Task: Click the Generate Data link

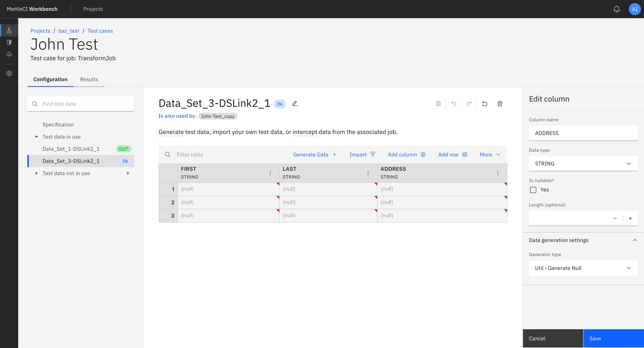Action: point(311,154)
